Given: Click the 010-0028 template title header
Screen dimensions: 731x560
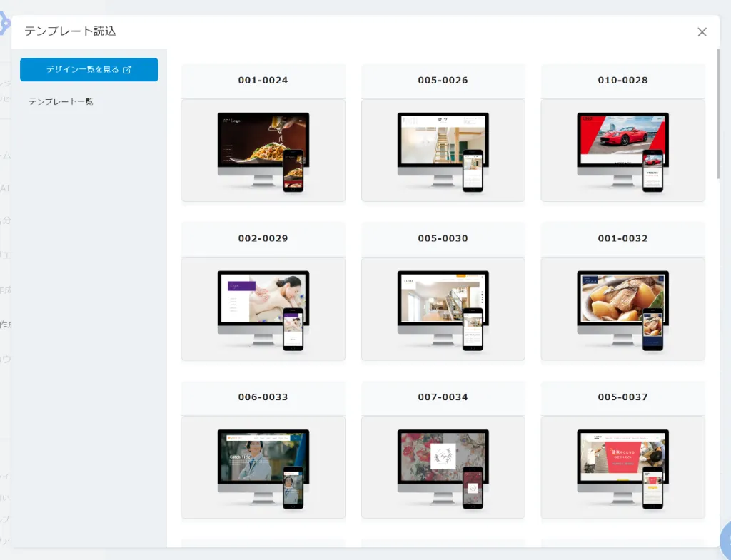Looking at the screenshot, I should 622,81.
